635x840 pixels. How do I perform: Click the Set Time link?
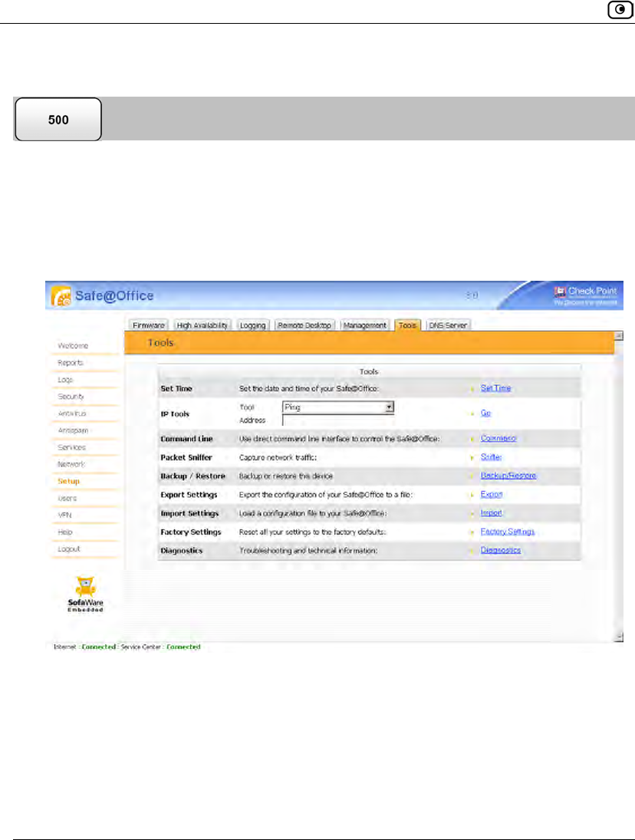coord(495,388)
